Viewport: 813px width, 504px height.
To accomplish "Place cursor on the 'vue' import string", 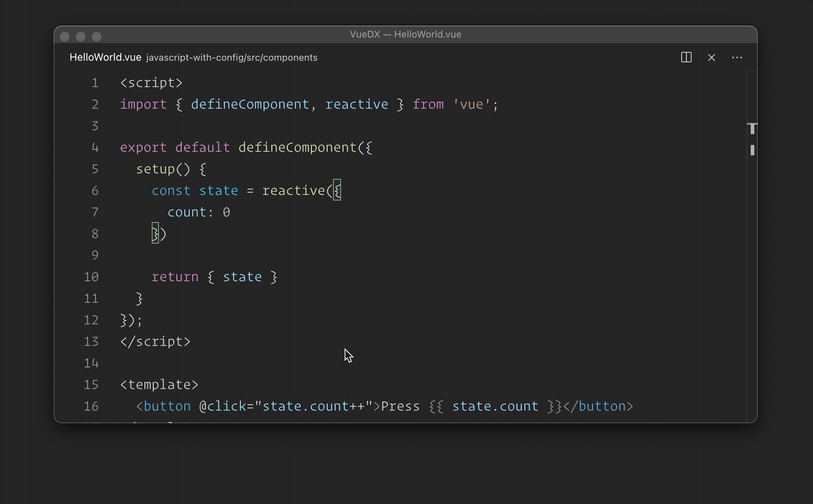I will pos(472,104).
